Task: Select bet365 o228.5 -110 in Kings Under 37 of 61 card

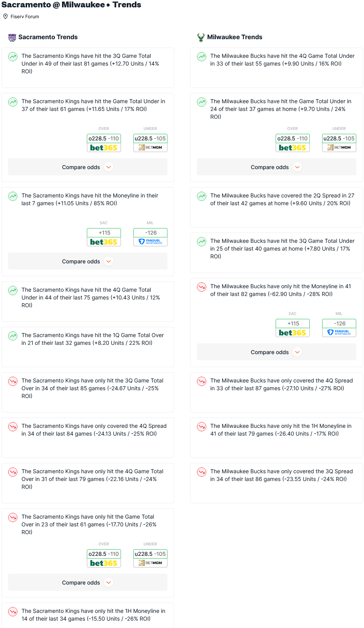Action: coord(104,143)
